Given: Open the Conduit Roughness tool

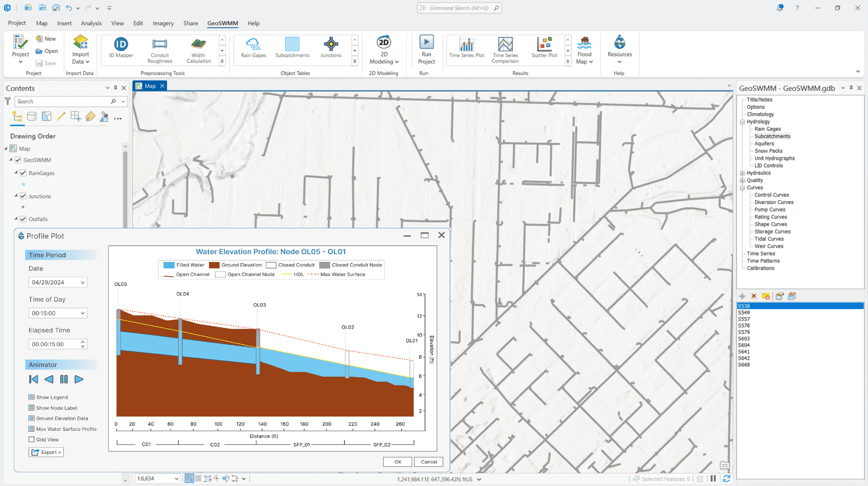Looking at the screenshot, I should (160, 49).
